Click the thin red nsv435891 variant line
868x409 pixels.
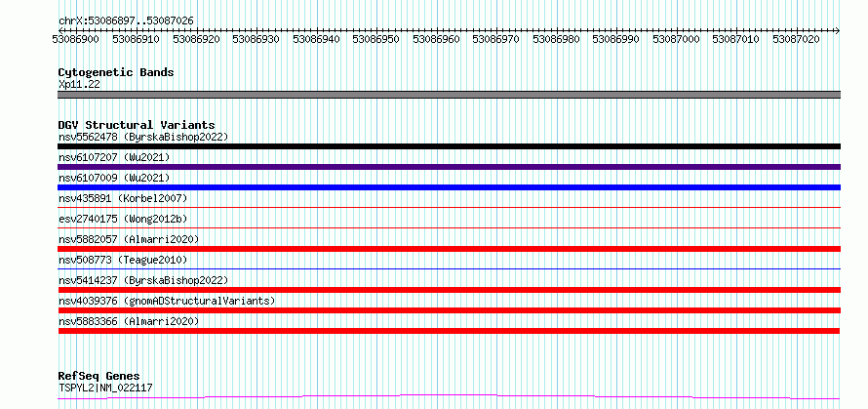click(449, 207)
